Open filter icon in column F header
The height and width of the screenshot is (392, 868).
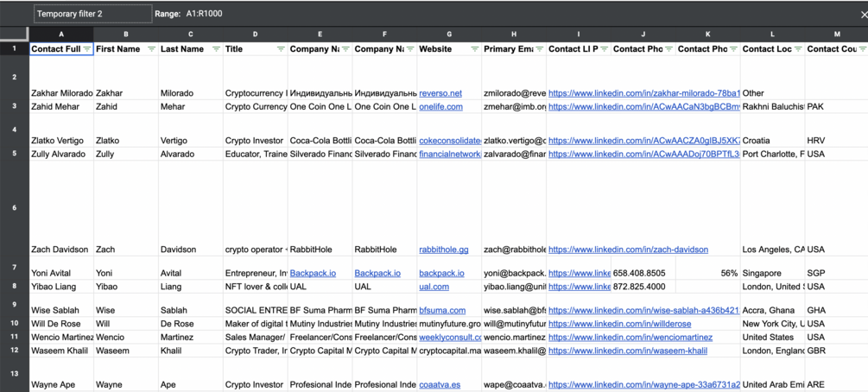coord(410,49)
